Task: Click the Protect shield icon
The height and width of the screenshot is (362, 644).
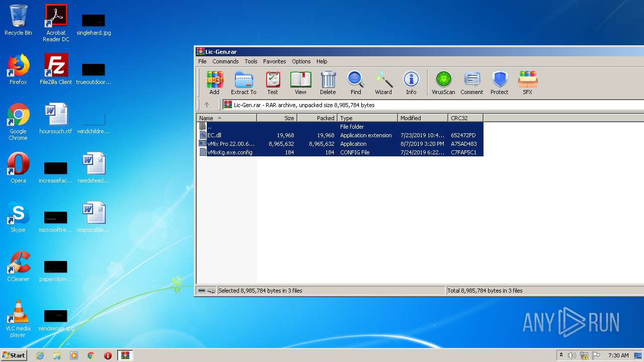Action: 500,83
